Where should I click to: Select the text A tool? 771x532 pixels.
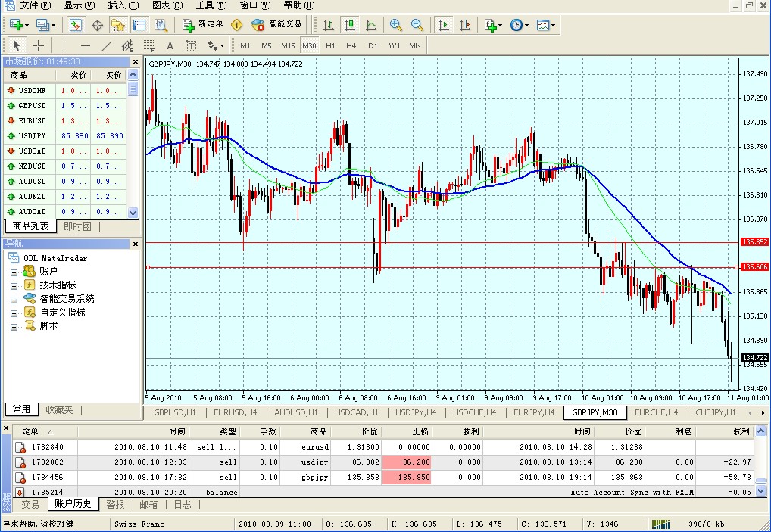pos(170,45)
